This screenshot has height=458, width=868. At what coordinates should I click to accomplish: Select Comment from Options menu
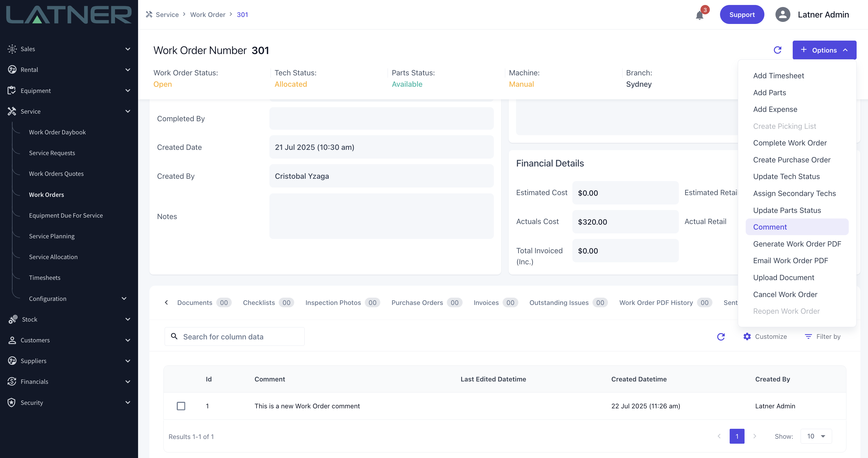coord(770,227)
